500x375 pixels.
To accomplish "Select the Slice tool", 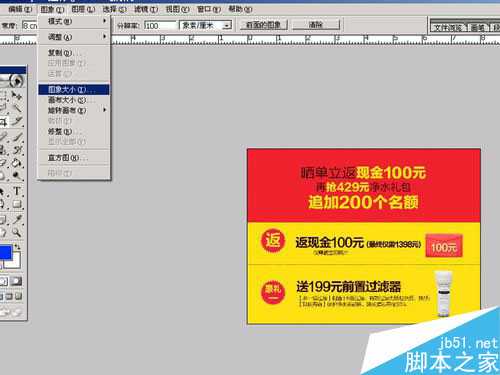I will pyautogui.click(x=17, y=121).
